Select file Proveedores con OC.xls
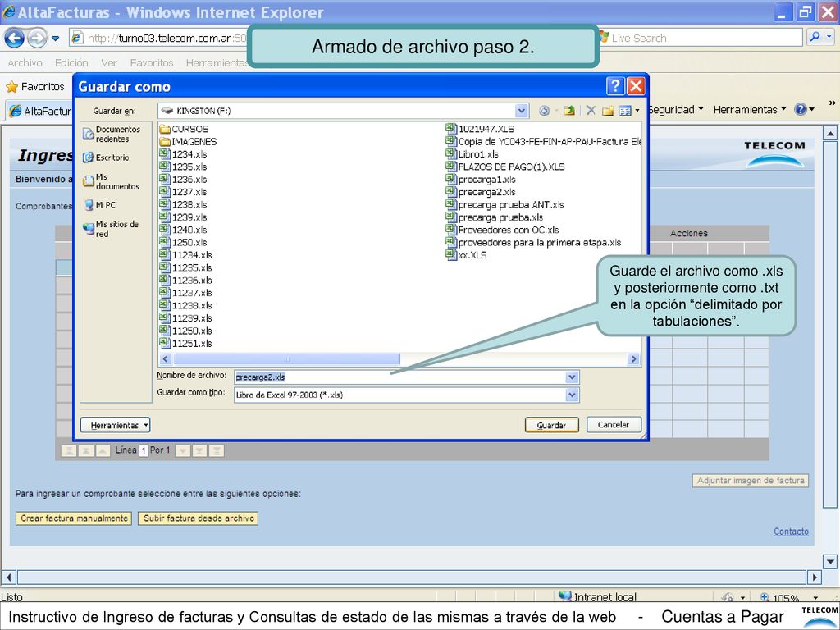The height and width of the screenshot is (630, 840). tap(502, 230)
